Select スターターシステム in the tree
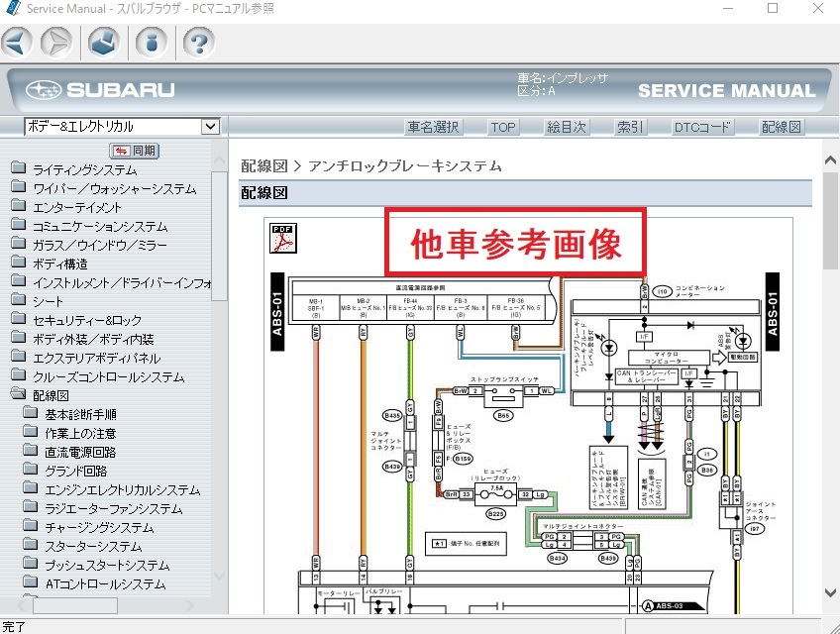Screen dimensions: 840x634 click(x=93, y=546)
